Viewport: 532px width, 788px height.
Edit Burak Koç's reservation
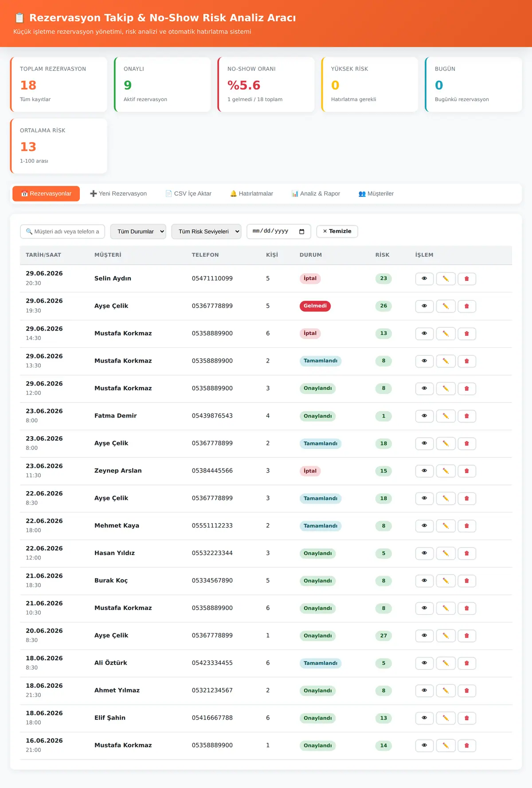(446, 581)
